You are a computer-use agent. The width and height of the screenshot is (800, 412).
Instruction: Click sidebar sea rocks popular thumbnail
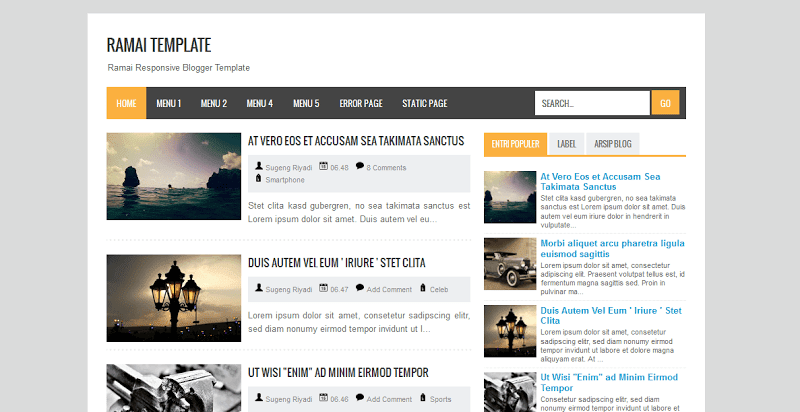510,197
